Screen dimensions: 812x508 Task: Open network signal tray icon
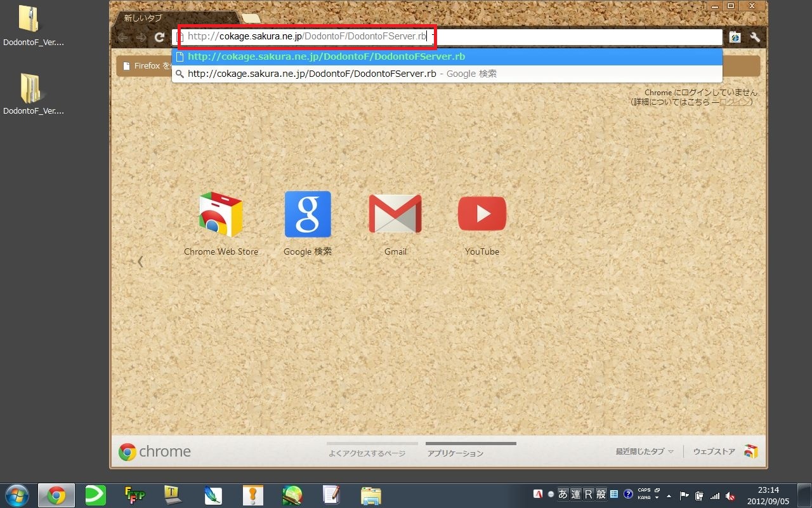[715, 495]
